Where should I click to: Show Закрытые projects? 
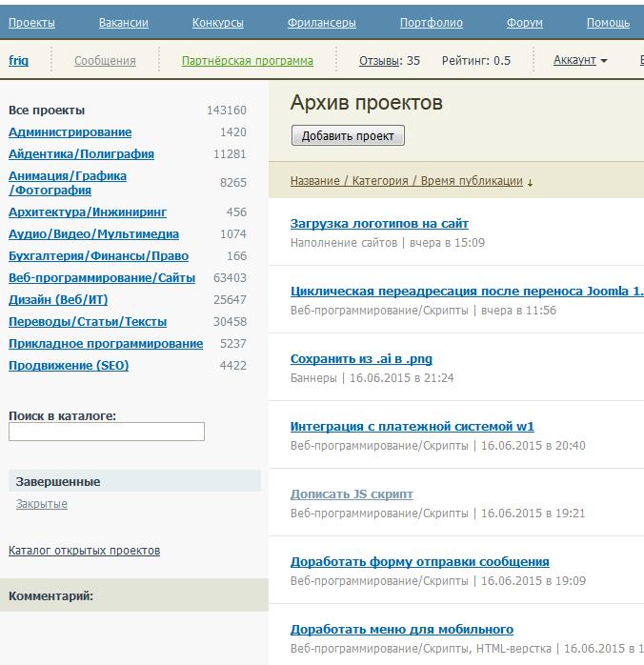[41, 504]
